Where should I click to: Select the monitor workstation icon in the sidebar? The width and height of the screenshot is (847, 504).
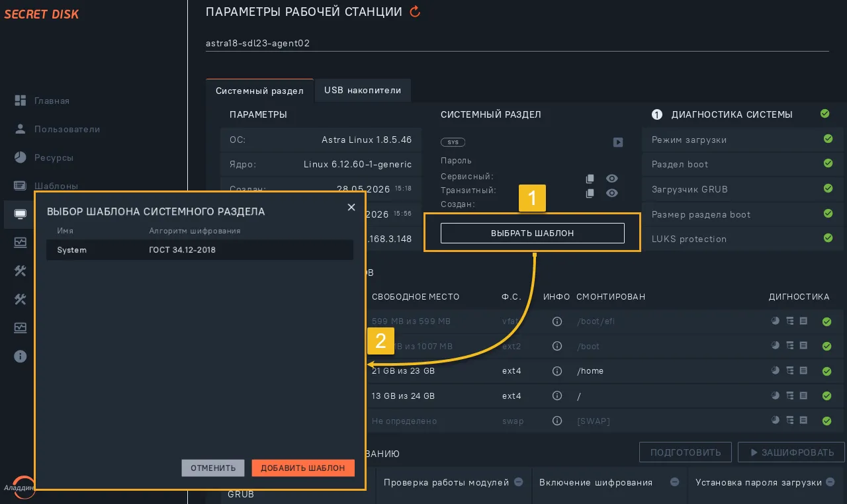tap(20, 214)
